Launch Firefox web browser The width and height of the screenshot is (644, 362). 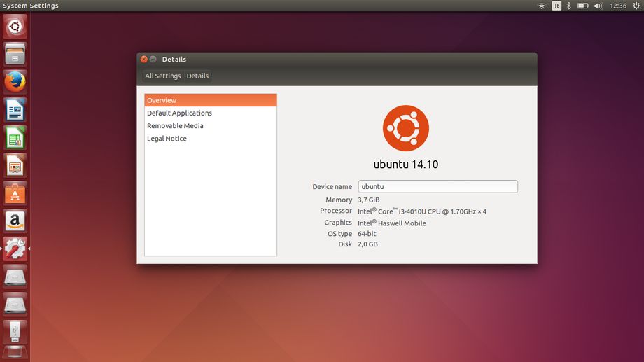point(15,82)
